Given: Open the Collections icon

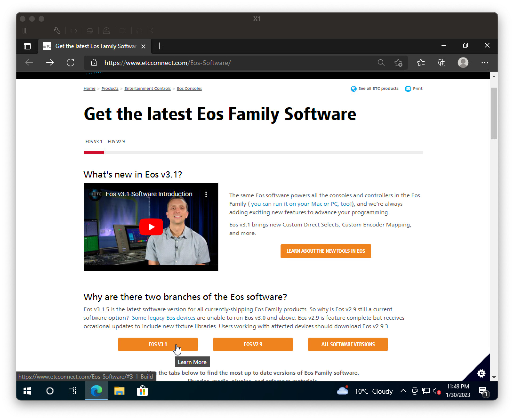Looking at the screenshot, I should 442,63.
